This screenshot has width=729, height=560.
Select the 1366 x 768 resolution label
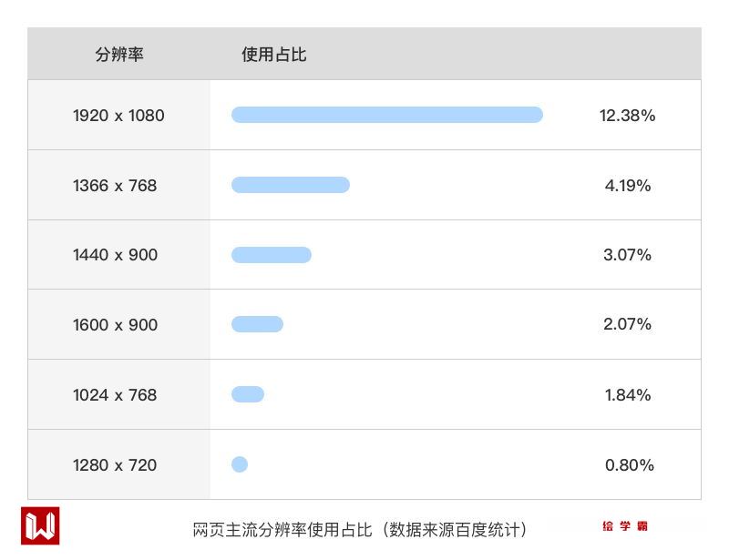(x=115, y=186)
